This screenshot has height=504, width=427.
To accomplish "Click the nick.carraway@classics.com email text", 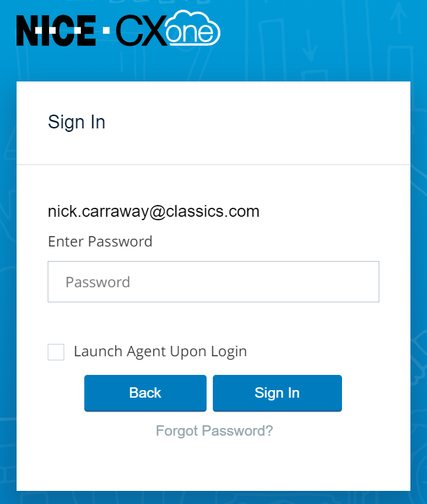I will point(153,211).
